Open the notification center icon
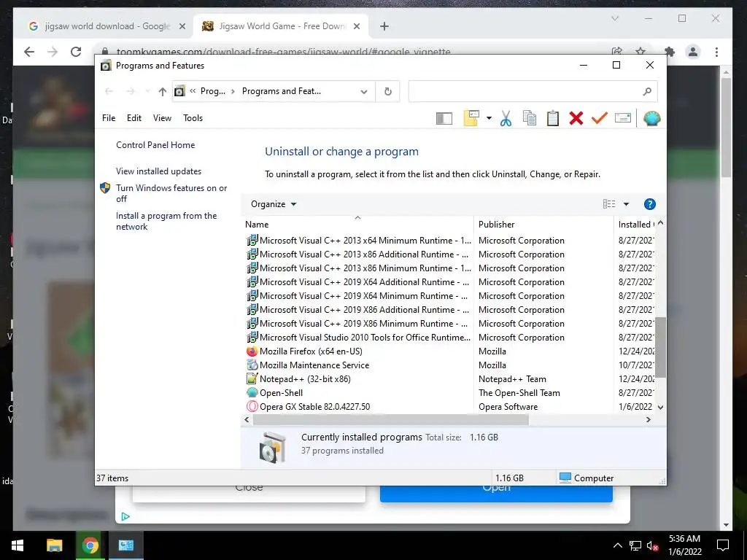 [x=723, y=545]
